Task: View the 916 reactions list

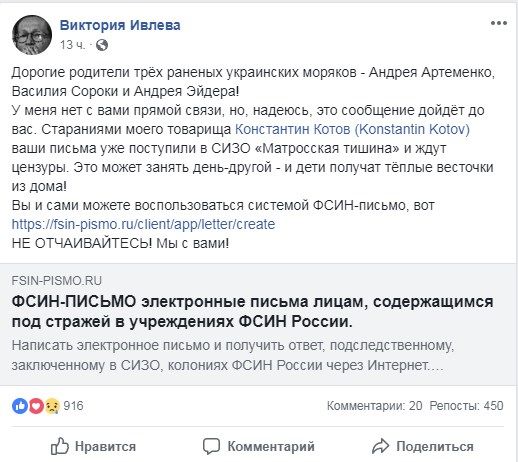Action: (73, 406)
